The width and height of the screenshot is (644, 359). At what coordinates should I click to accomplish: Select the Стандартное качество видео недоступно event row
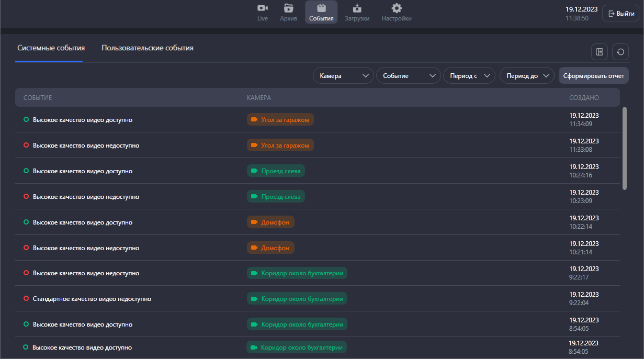92,299
